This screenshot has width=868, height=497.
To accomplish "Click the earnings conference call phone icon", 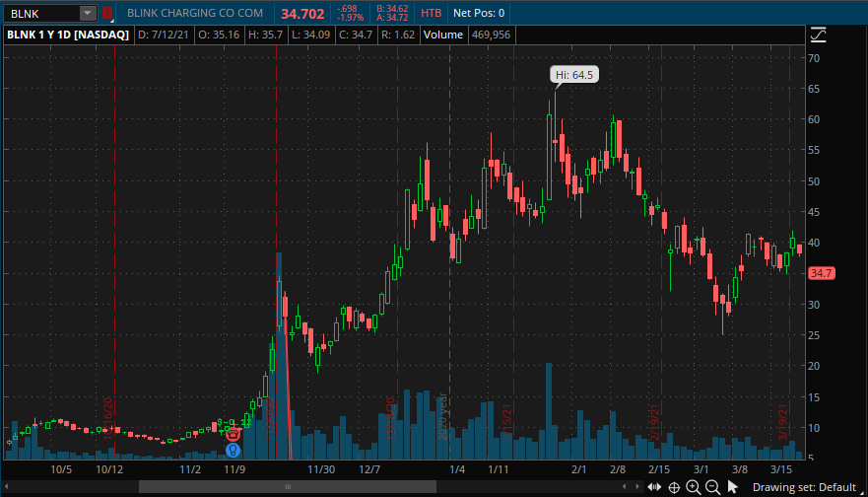I will pos(234,435).
